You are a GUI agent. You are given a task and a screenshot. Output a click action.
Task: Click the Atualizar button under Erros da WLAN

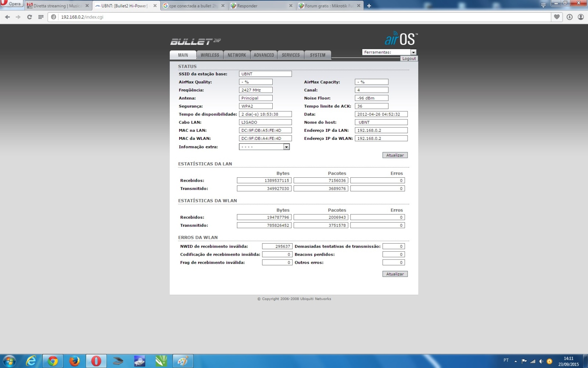coord(395,274)
